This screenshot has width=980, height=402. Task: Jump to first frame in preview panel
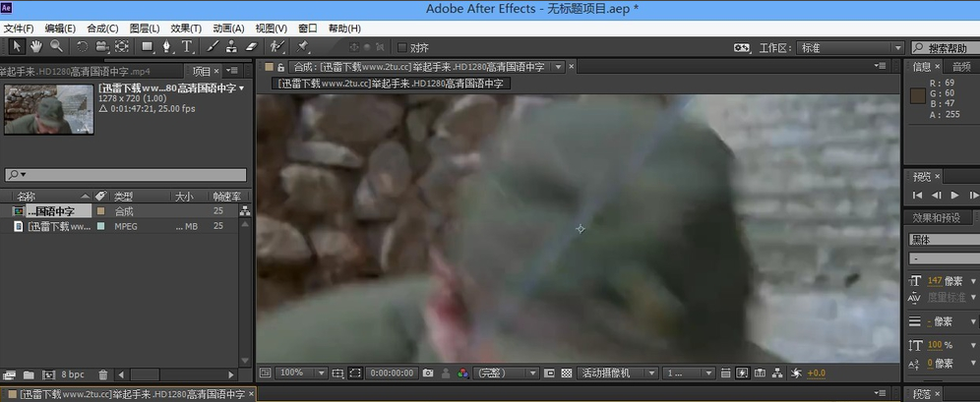click(917, 196)
